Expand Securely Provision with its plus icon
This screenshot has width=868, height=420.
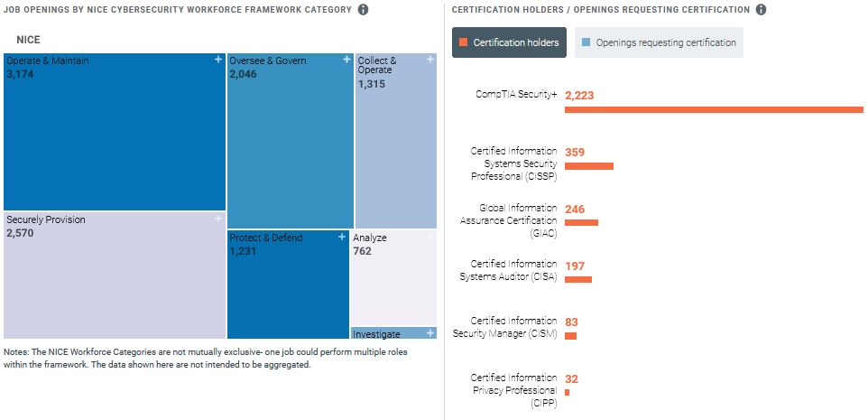click(x=218, y=219)
